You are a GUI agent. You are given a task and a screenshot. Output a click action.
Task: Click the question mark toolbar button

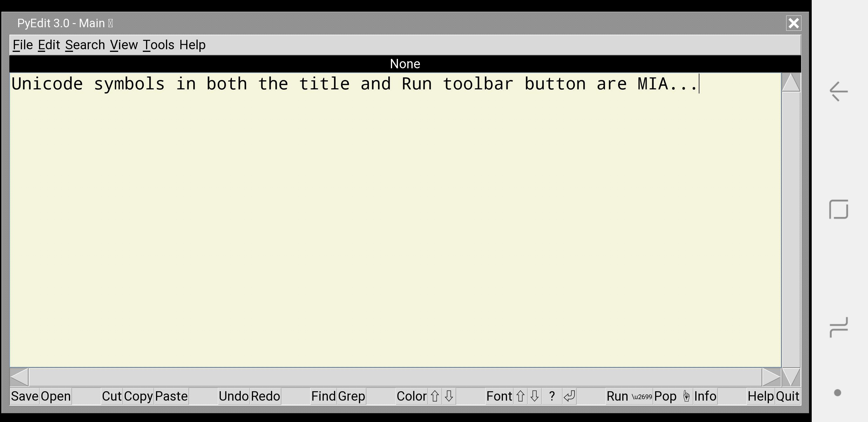click(552, 396)
